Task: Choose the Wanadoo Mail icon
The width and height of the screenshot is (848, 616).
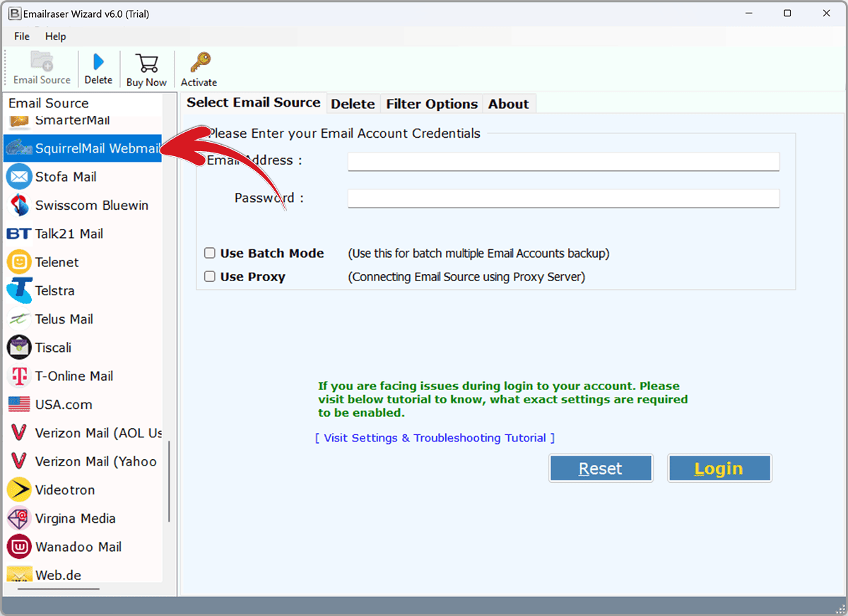Action: tap(19, 547)
